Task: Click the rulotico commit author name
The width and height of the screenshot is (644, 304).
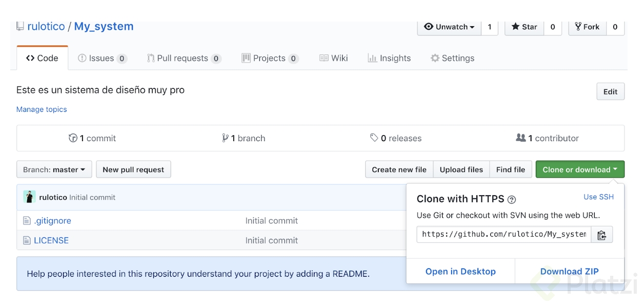Action: tap(53, 197)
